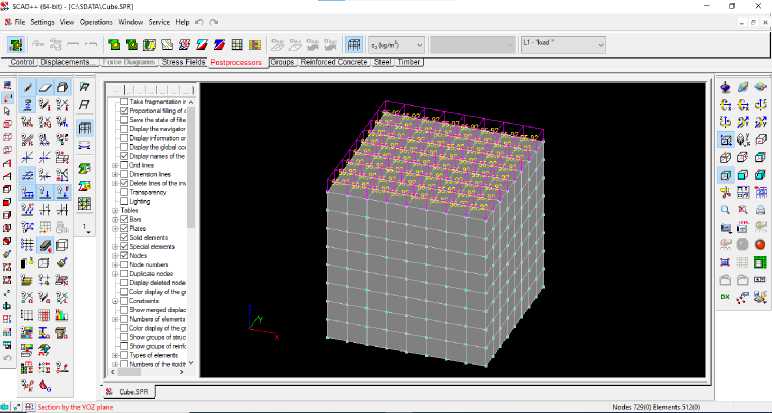Image resolution: width=772 pixels, height=413 pixels.
Task: Select the Cube.SPR document tab
Action: 130,392
